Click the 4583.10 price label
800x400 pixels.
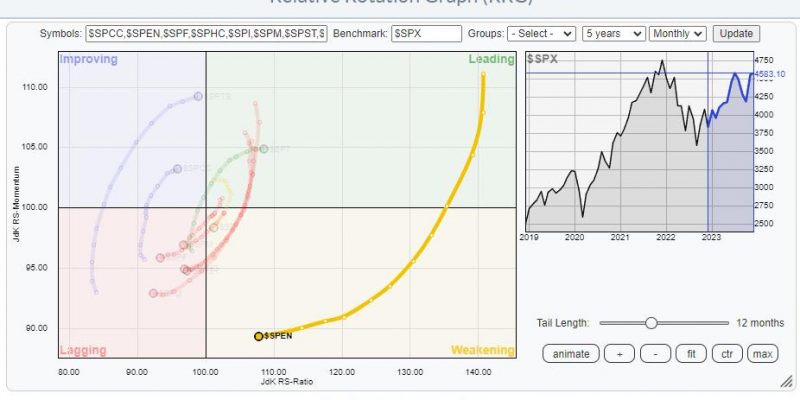[x=770, y=74]
